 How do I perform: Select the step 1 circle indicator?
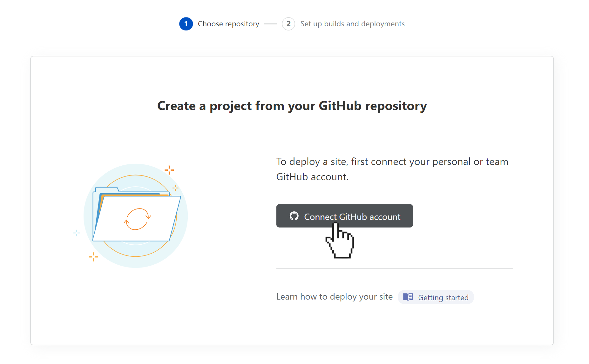186,24
